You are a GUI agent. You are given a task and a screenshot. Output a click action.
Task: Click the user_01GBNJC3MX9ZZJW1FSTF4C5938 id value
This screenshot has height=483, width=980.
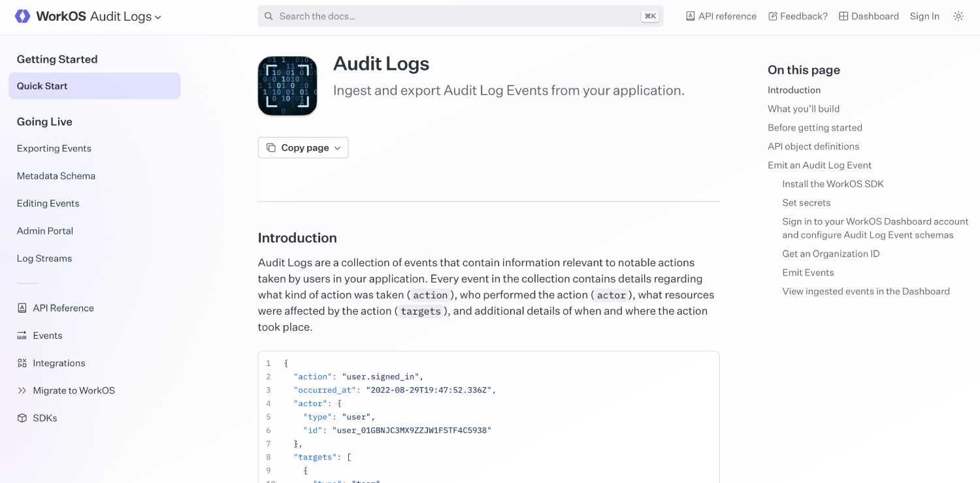[412, 430]
